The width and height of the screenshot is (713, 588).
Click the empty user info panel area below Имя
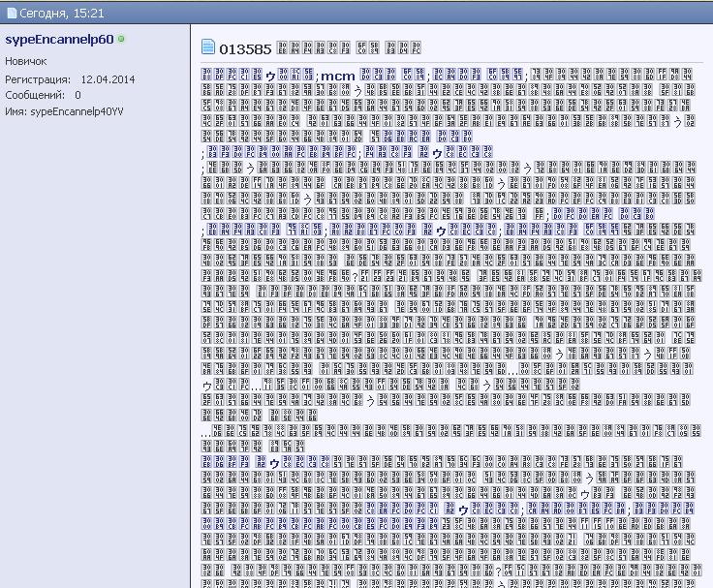95,339
